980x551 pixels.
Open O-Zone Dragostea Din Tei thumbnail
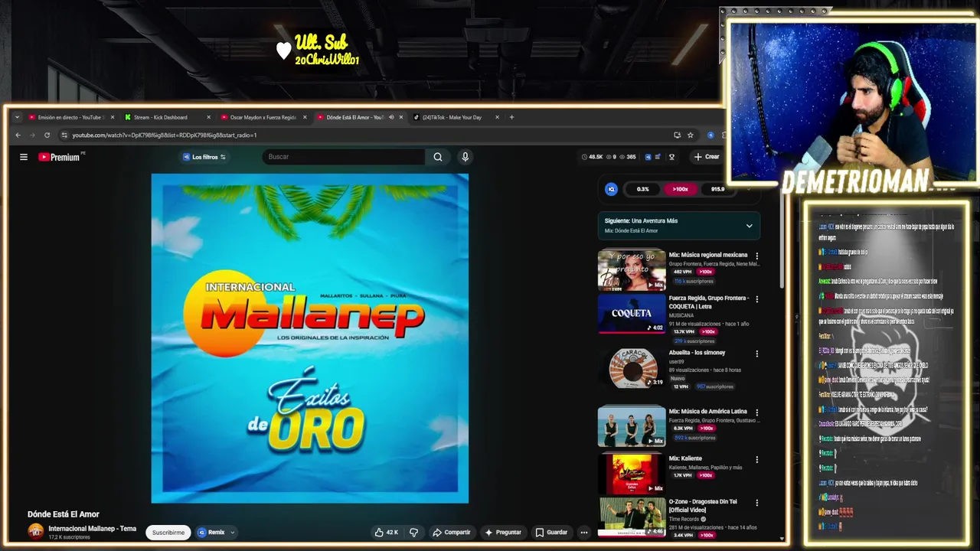(632, 517)
